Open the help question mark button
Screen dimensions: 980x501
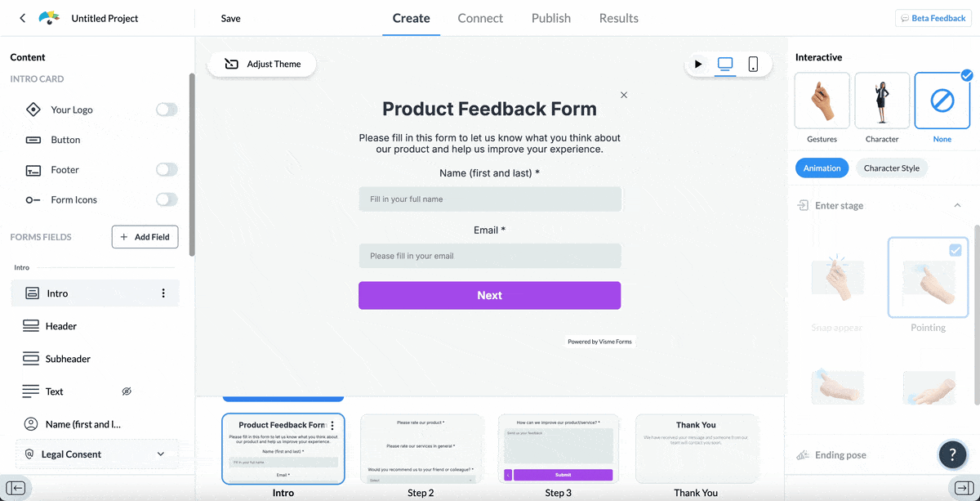952,454
